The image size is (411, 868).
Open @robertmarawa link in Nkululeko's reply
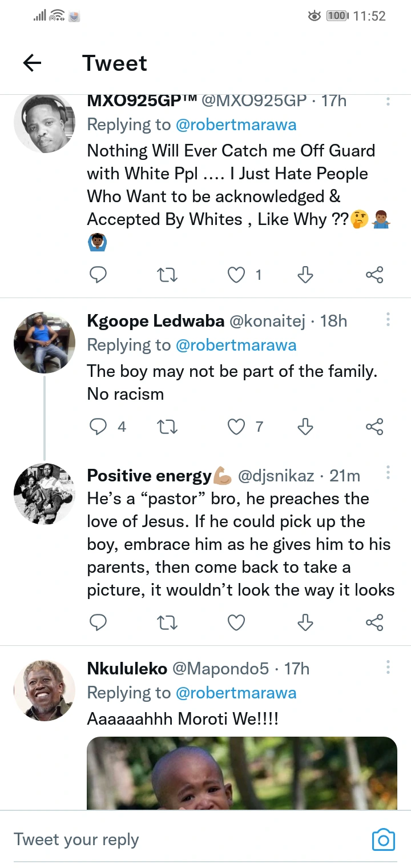pyautogui.click(x=236, y=693)
